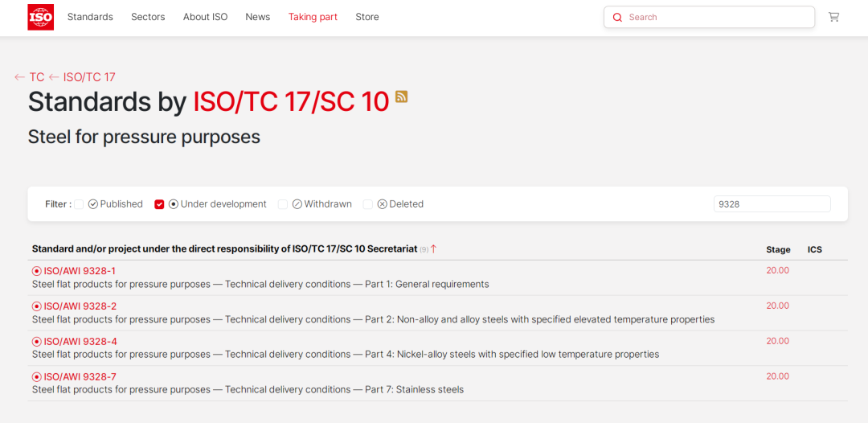The width and height of the screenshot is (868, 423).
Task: Click the Withdrawn slashed circle icon
Action: pyautogui.click(x=297, y=203)
